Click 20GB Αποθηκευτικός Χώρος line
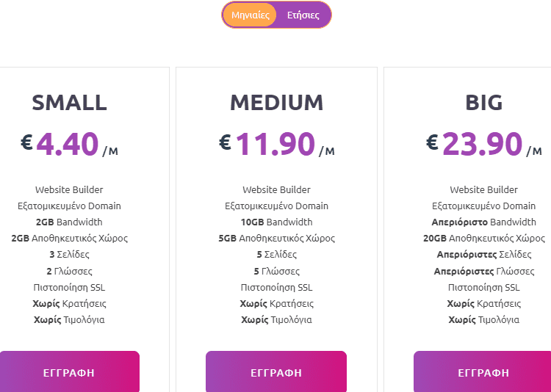 pos(484,238)
